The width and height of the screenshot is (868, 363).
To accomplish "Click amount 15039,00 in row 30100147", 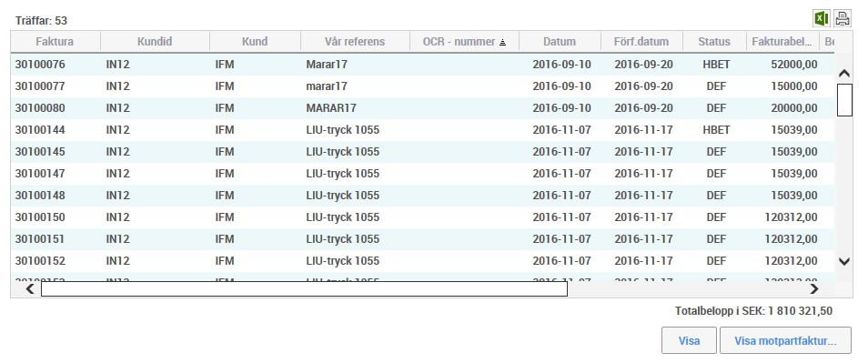I will (x=793, y=174).
